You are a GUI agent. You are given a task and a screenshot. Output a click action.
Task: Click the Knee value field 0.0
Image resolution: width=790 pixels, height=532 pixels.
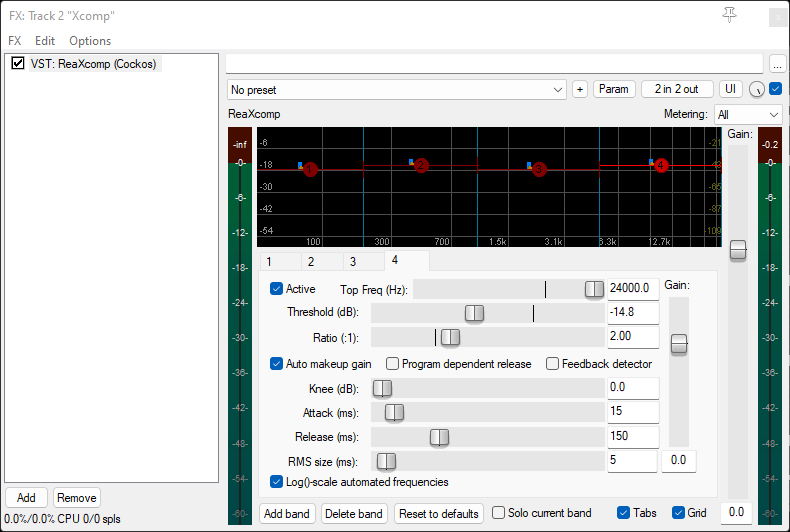point(633,387)
